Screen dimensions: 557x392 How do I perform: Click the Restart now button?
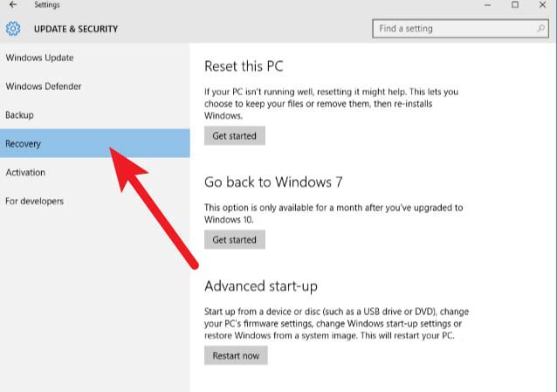(x=236, y=355)
